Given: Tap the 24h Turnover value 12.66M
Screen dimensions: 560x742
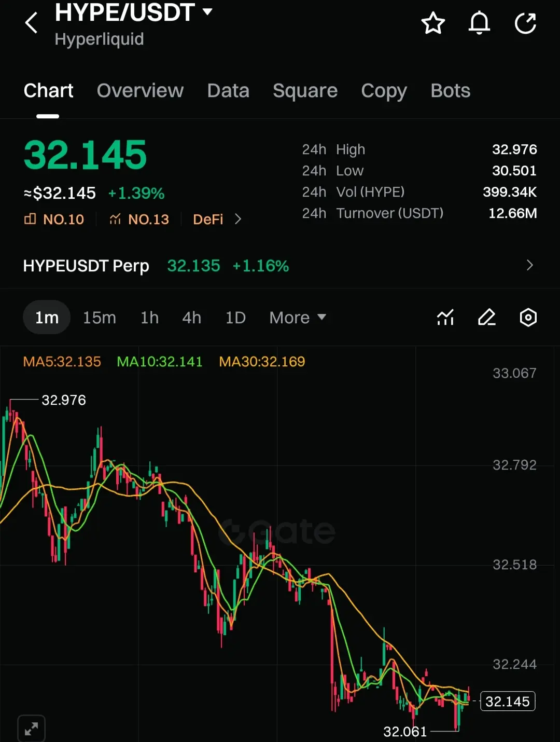Looking at the screenshot, I should coord(513,213).
